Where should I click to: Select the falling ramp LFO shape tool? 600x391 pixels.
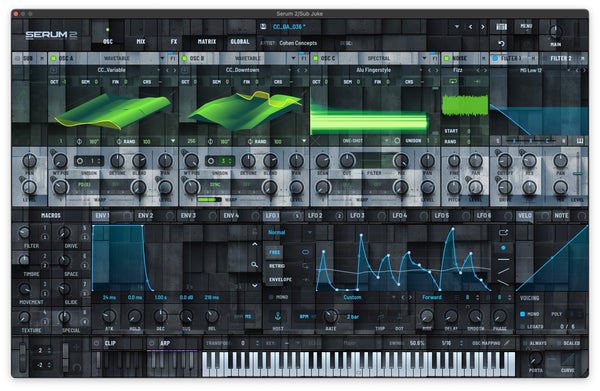point(503,283)
